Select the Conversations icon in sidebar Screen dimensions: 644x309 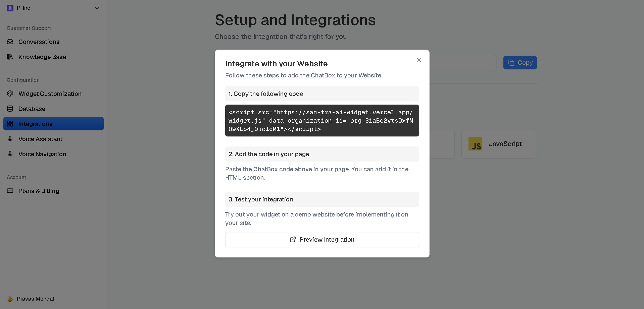pos(10,42)
